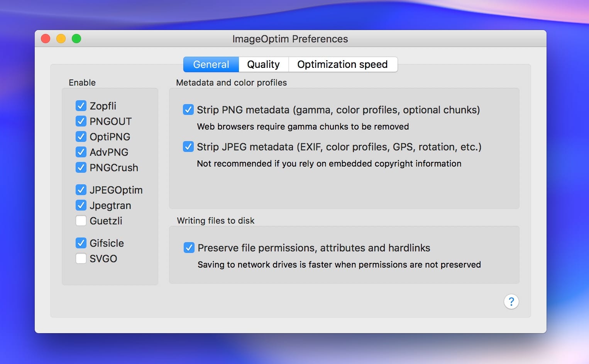589x364 pixels.
Task: Click the yellow minimize window button
Action: click(61, 39)
